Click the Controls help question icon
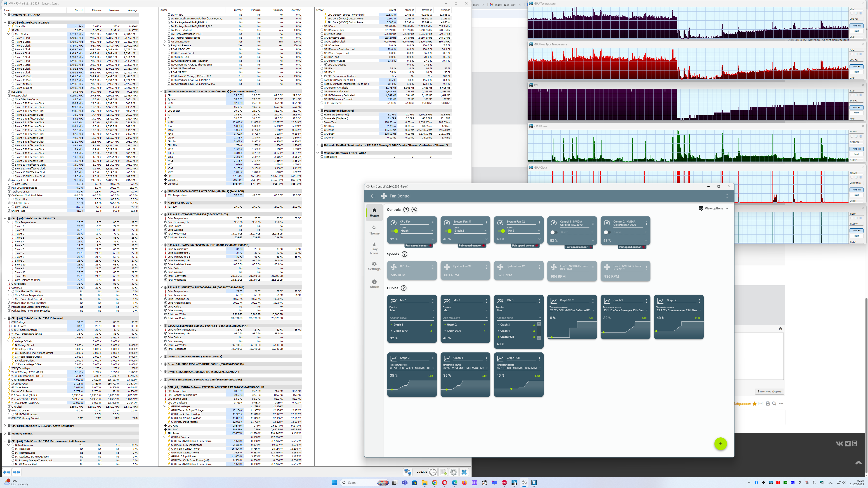The image size is (868, 488). pyautogui.click(x=406, y=209)
